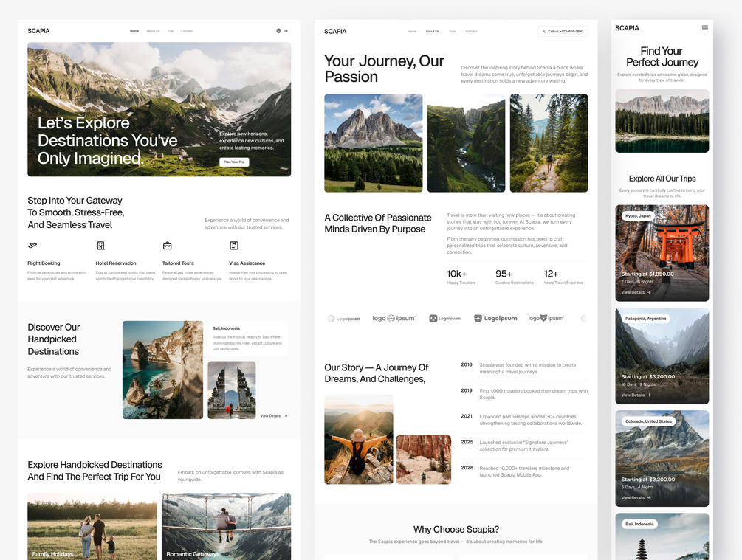The width and height of the screenshot is (742, 560).
Task: Click the hiker with arms outstretched photo
Action: coord(359,440)
